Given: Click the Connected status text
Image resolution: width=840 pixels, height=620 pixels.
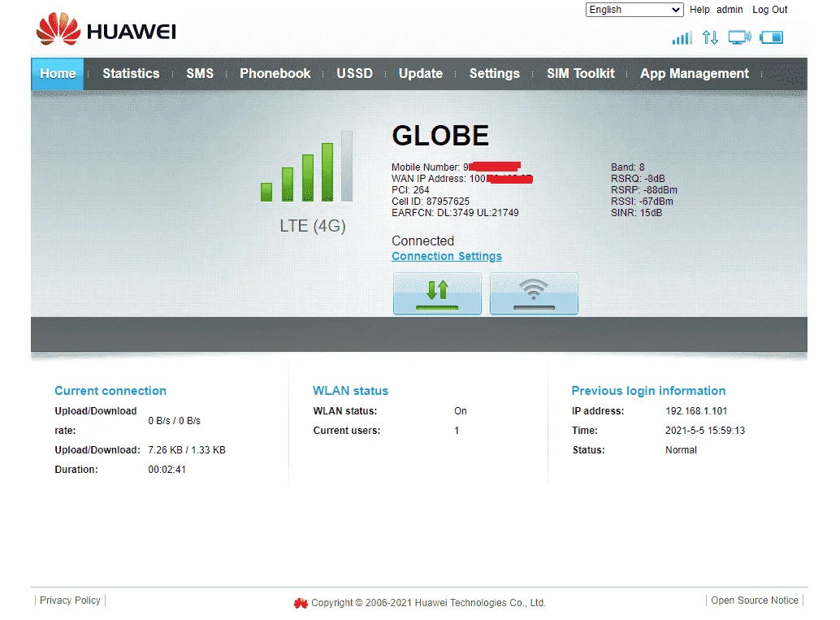Looking at the screenshot, I should pos(422,241).
